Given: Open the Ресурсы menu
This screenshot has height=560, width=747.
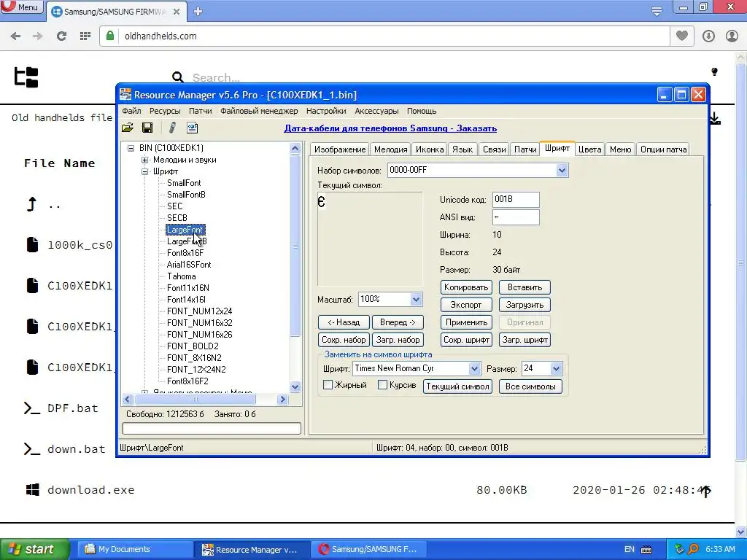Looking at the screenshot, I should 165,111.
